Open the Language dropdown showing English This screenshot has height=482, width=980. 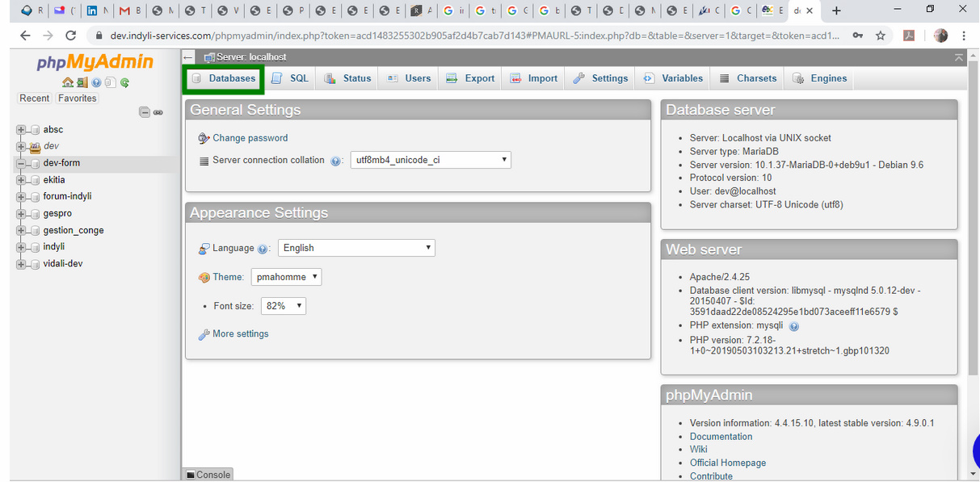(x=356, y=248)
